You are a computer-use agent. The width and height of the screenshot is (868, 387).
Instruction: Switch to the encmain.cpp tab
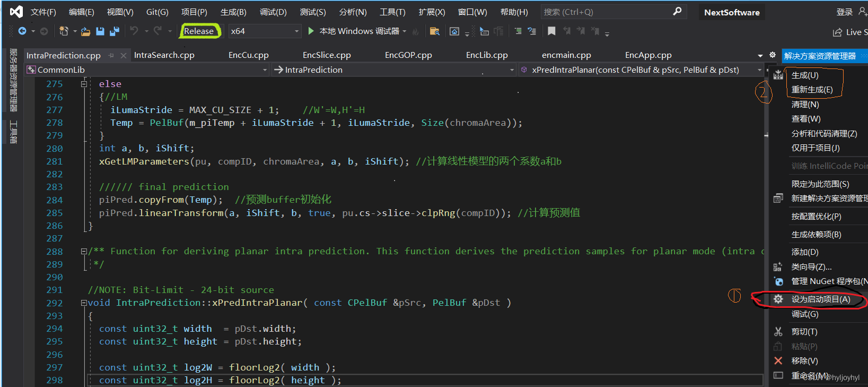tap(566, 55)
